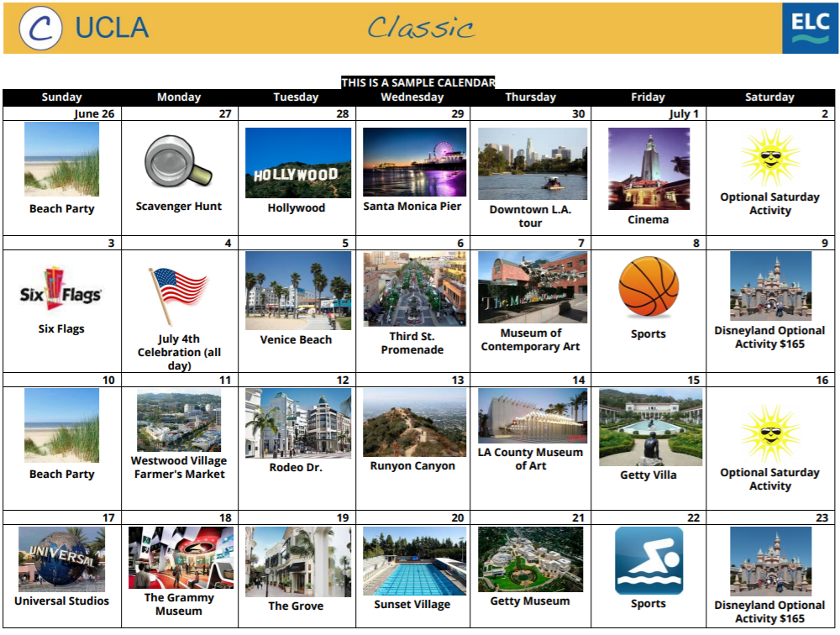This screenshot has width=840, height=635.
Task: Click "Westwood Village Farmer's Market" label
Action: (179, 467)
